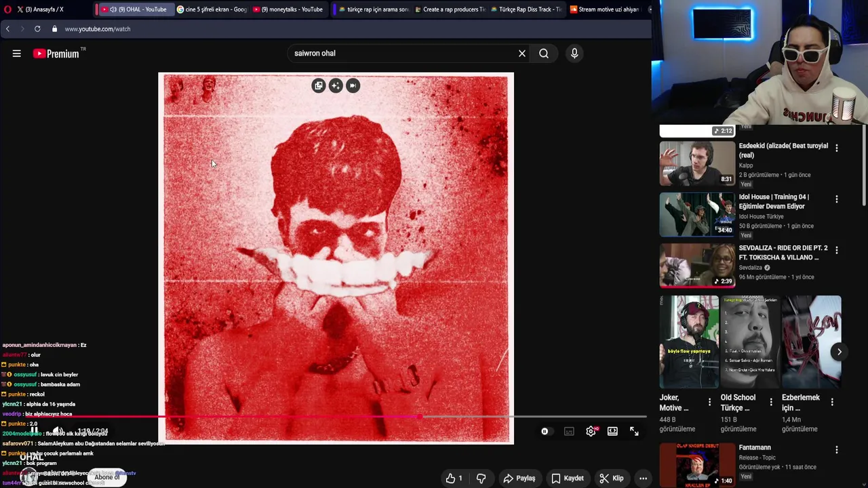This screenshot has height=488, width=868.
Task: Switch to the '(9) moneytalks - YouTube' tab
Action: click(288, 9)
